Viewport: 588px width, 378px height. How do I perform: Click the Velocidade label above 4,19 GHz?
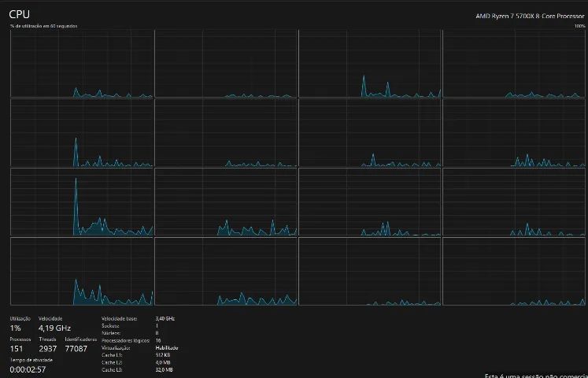point(50,318)
